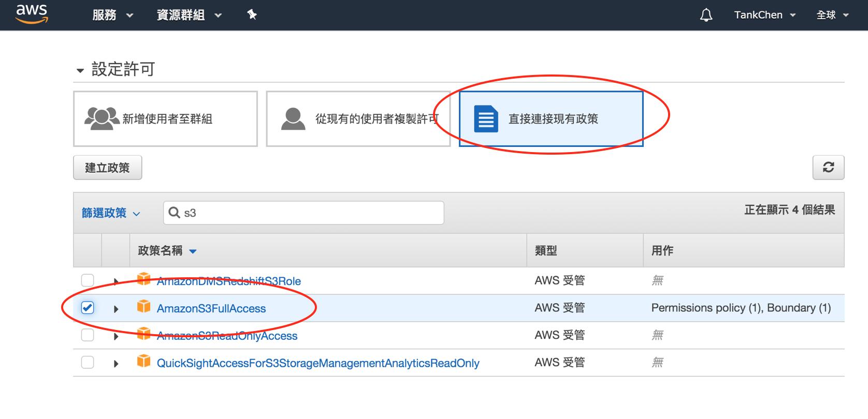This screenshot has height=419, width=868.
Task: Click AWS 受管 type in QuickSight row
Action: click(560, 363)
